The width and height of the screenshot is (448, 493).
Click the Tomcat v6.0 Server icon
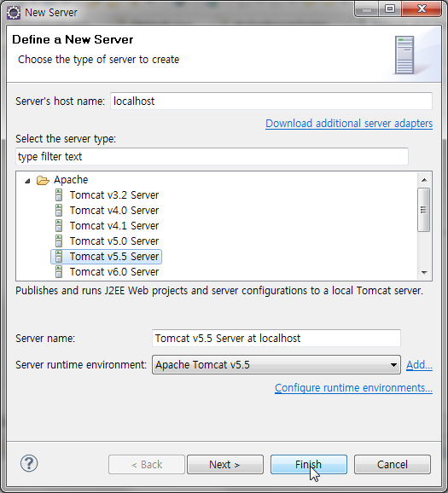[59, 272]
